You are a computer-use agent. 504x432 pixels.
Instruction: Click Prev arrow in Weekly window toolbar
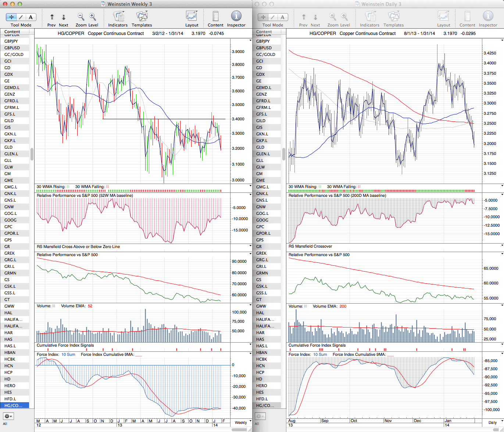coord(52,17)
